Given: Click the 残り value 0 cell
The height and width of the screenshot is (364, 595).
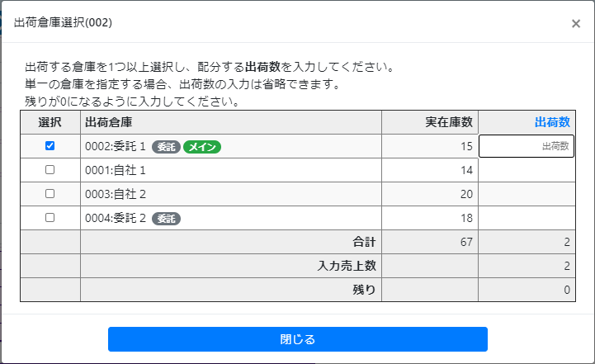Looking at the screenshot, I should coord(527,290).
